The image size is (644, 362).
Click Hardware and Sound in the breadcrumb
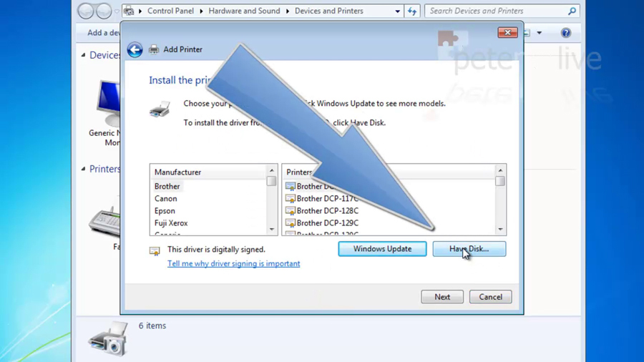coord(245,11)
